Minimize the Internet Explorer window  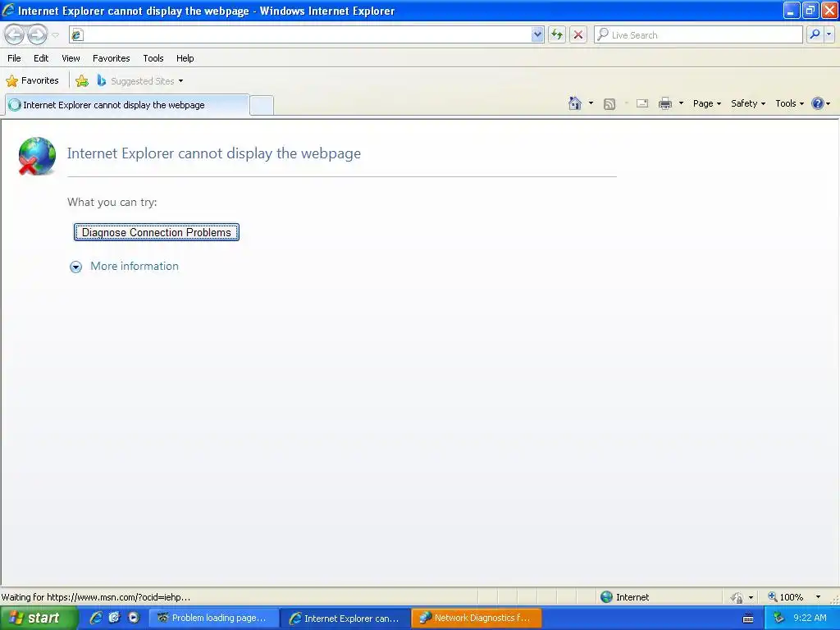point(792,10)
